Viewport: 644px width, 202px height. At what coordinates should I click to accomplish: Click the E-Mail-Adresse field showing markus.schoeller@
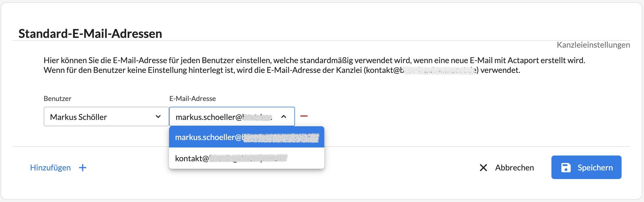232,116
